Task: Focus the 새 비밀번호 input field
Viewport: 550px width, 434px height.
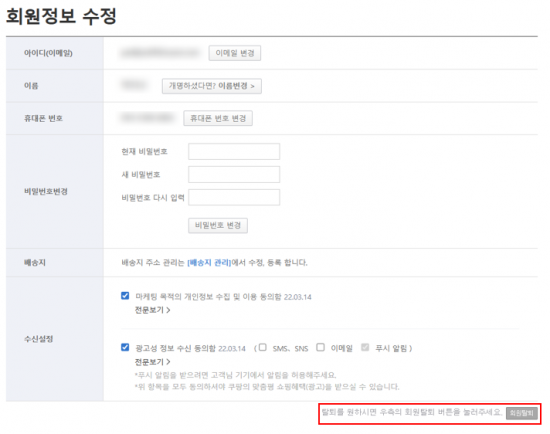Action: 234,175
